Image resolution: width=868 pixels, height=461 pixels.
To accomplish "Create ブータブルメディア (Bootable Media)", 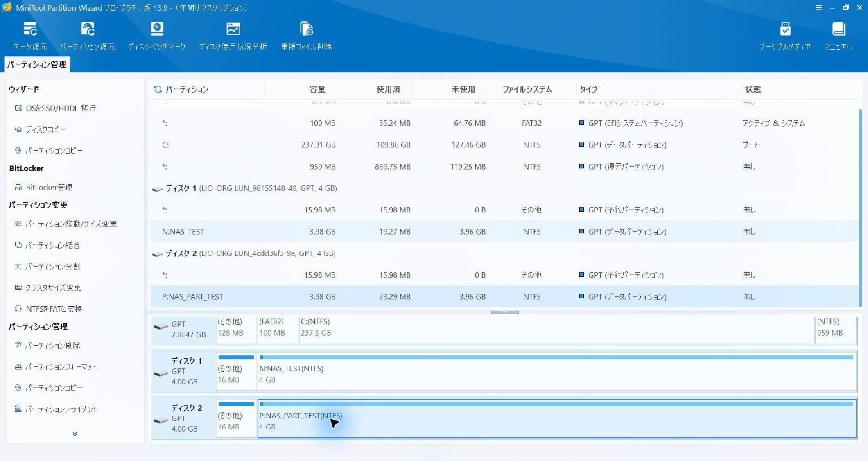I will tap(784, 36).
